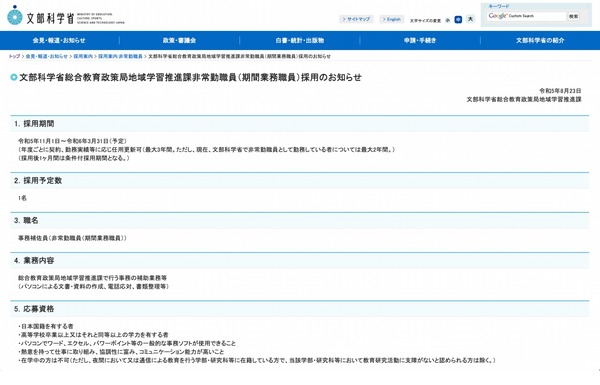Click the line 令和5年11月1日～令和6年3月31日(予定)
This screenshot has width=600, height=385.
point(72,141)
